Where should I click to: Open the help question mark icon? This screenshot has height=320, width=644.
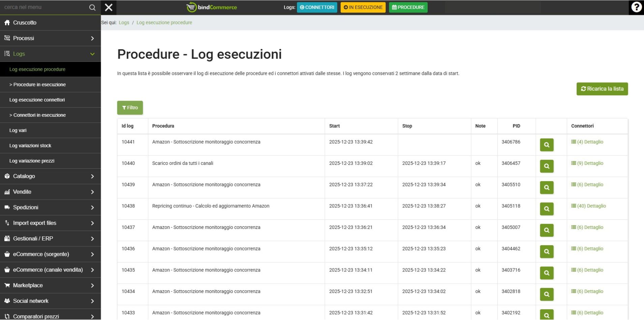[636, 7]
